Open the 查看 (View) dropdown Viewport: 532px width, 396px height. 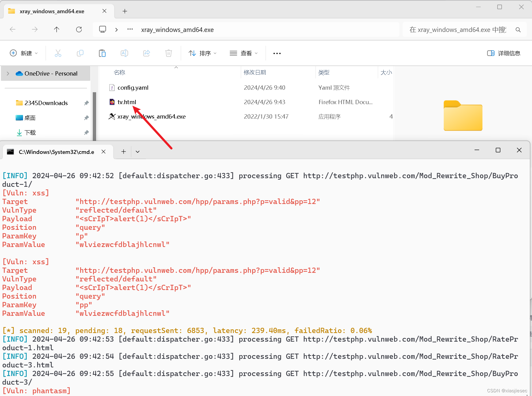tap(244, 53)
